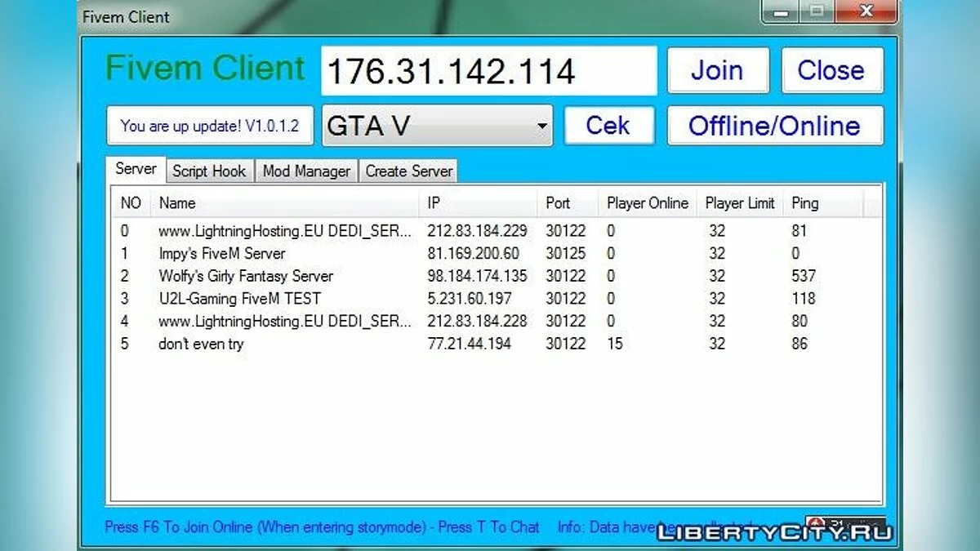This screenshot has height=551, width=980.
Task: Close the window with the red X
Action: (866, 12)
